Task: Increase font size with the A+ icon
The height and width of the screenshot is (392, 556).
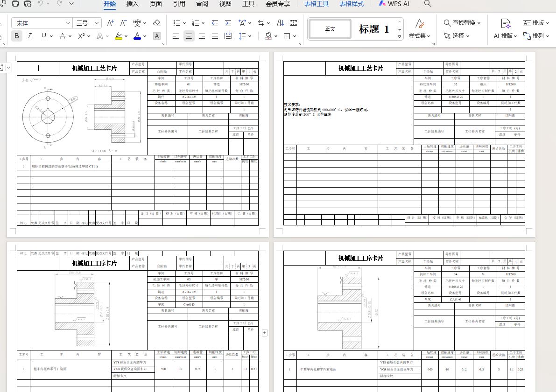Action: [x=110, y=23]
